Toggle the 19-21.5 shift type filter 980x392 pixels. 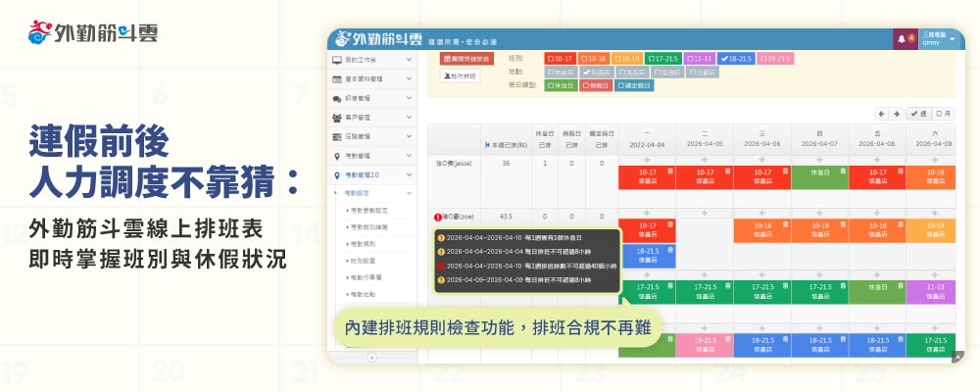pos(775,58)
